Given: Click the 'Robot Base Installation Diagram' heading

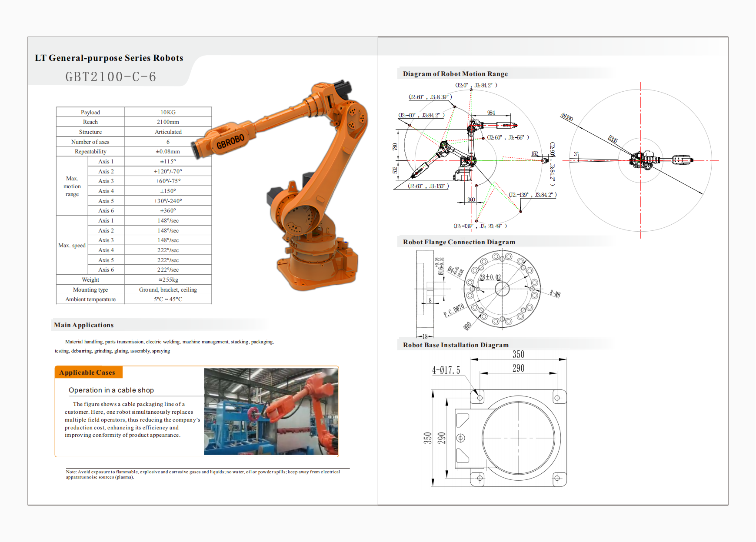Looking at the screenshot, I should [x=456, y=345].
